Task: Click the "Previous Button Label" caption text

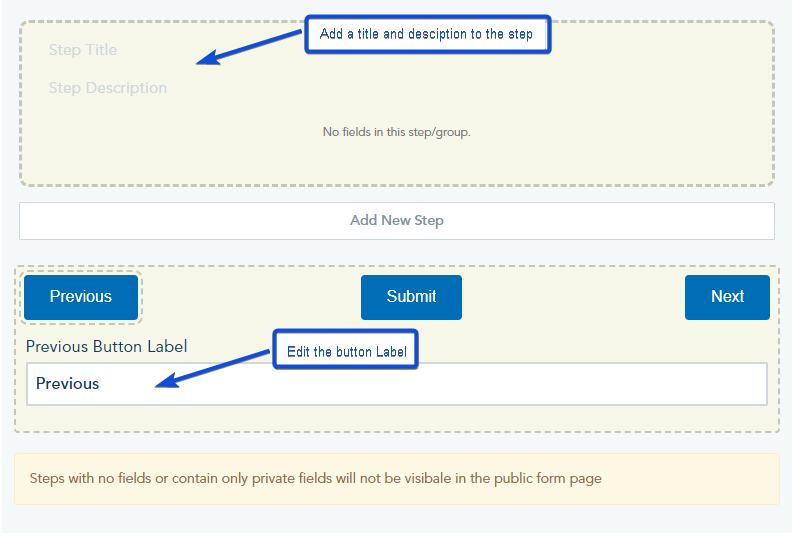Action: click(107, 347)
